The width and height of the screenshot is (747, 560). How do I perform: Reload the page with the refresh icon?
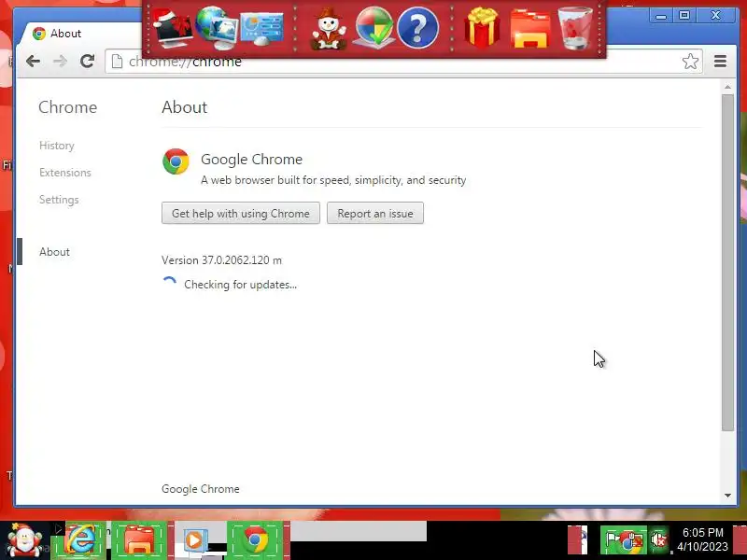click(87, 61)
